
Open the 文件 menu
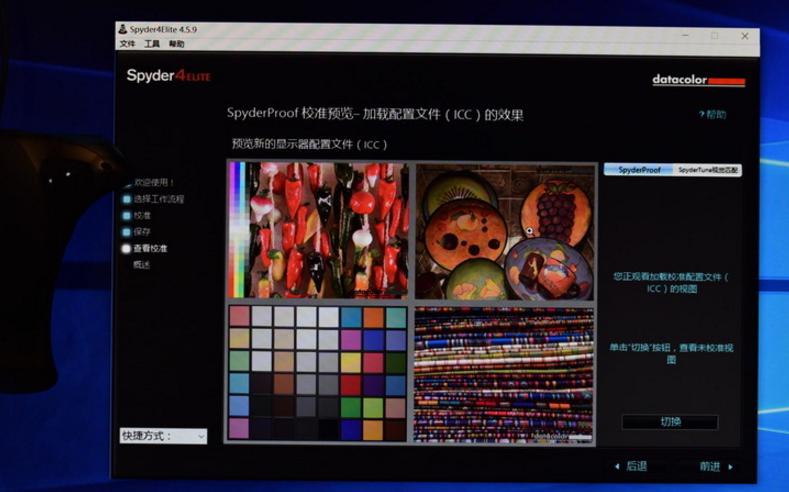(x=127, y=44)
